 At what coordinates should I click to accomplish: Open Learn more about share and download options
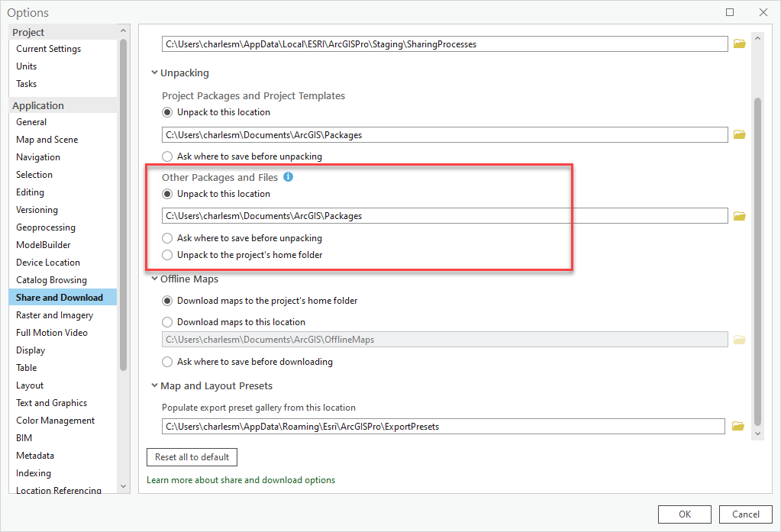[x=240, y=480]
